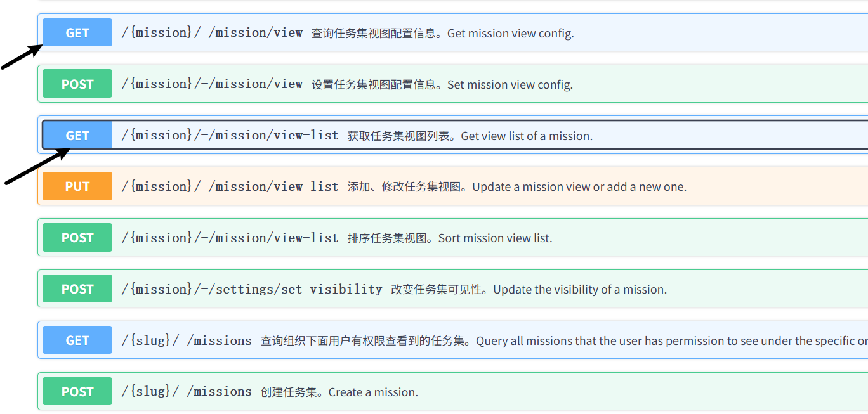Open the POST /{mission}/-/mission/view path link

212,84
